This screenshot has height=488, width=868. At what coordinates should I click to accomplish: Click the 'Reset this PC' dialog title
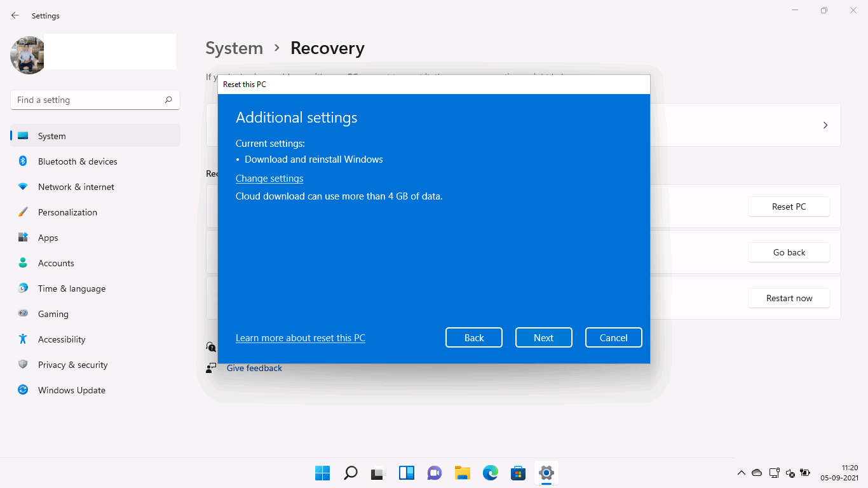pyautogui.click(x=245, y=85)
